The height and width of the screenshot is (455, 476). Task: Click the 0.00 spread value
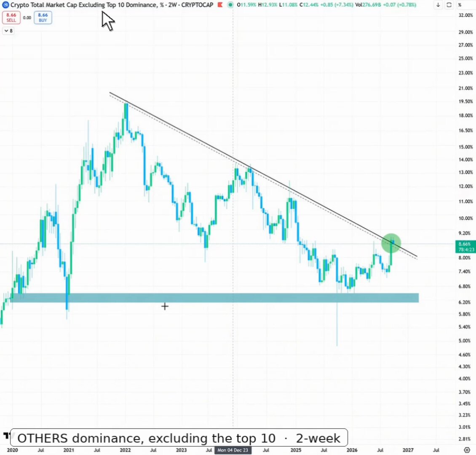27,18
